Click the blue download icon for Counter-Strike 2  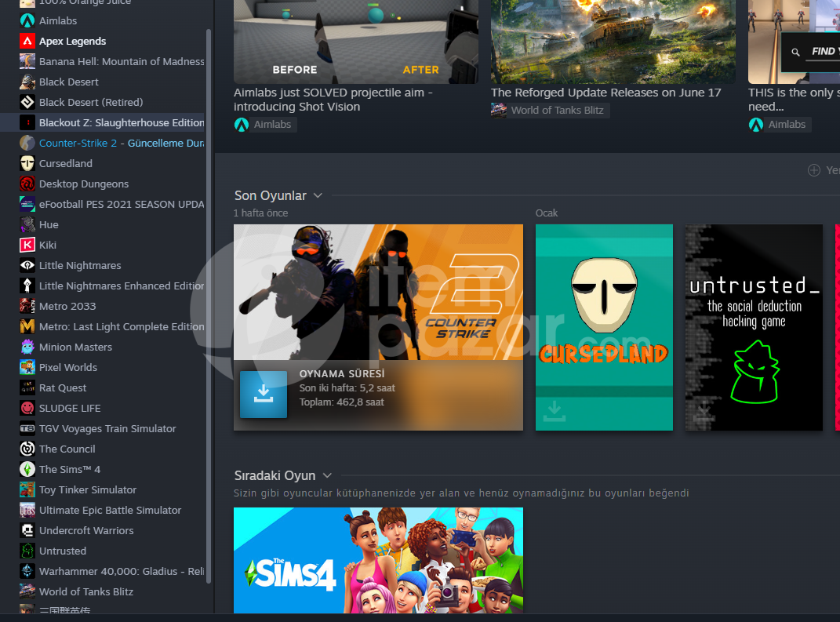point(263,394)
